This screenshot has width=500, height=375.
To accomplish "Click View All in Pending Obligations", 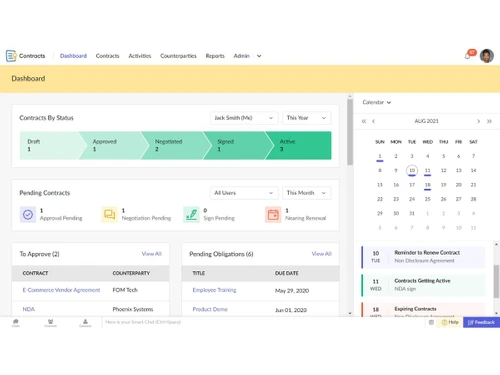I will point(322,254).
